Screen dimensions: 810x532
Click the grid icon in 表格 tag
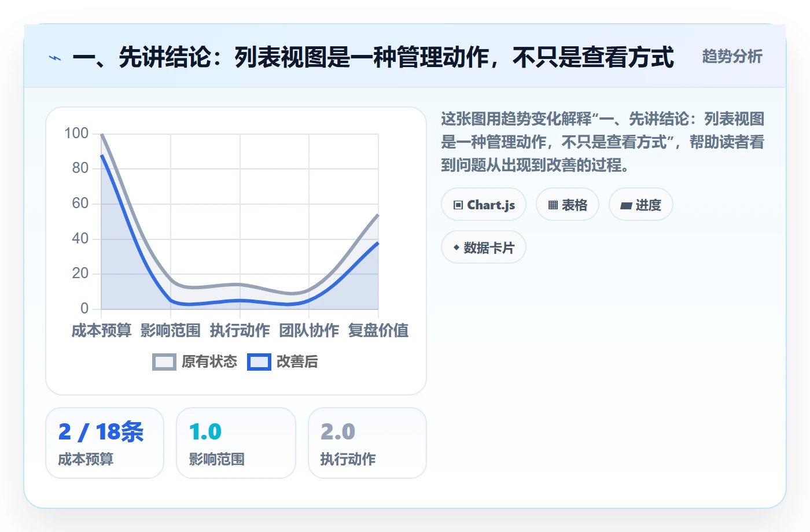(x=553, y=205)
